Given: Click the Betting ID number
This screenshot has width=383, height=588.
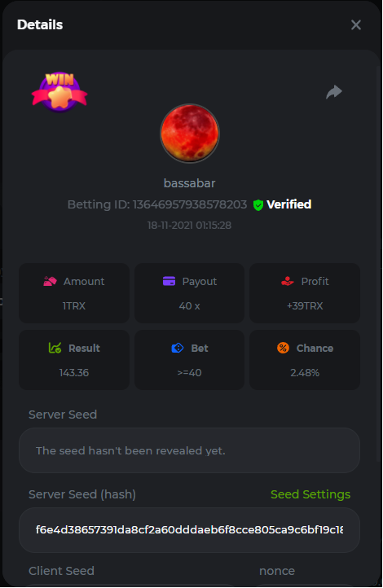Looking at the screenshot, I should (190, 204).
